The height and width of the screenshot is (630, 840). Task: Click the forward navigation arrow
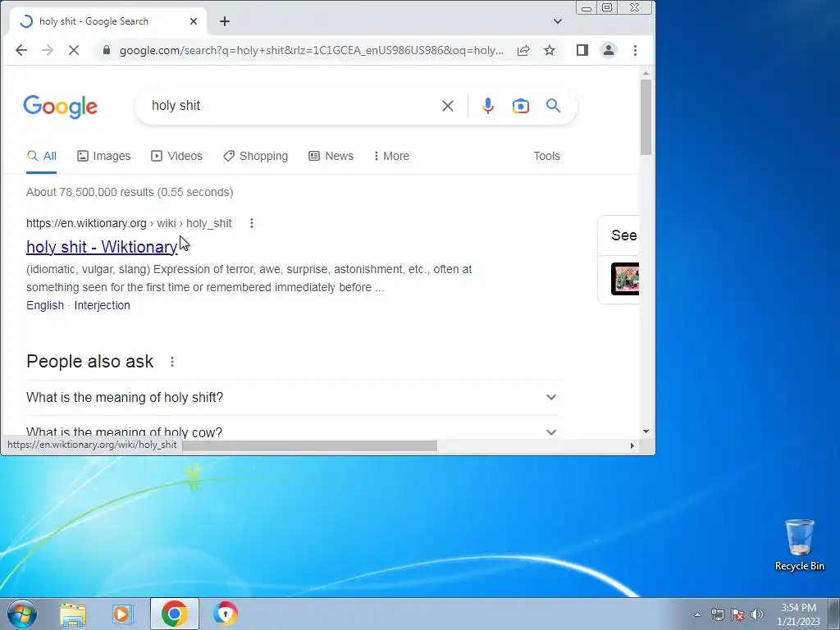pyautogui.click(x=48, y=50)
